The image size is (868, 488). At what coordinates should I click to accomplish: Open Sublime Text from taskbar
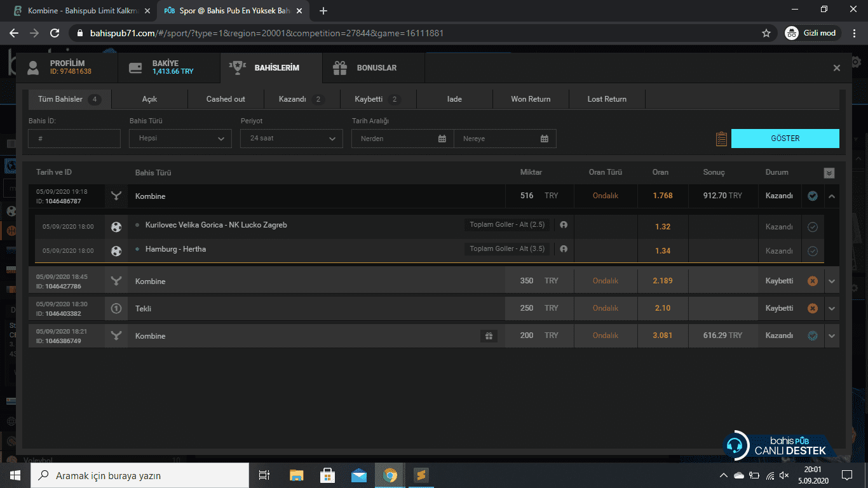coord(421,475)
